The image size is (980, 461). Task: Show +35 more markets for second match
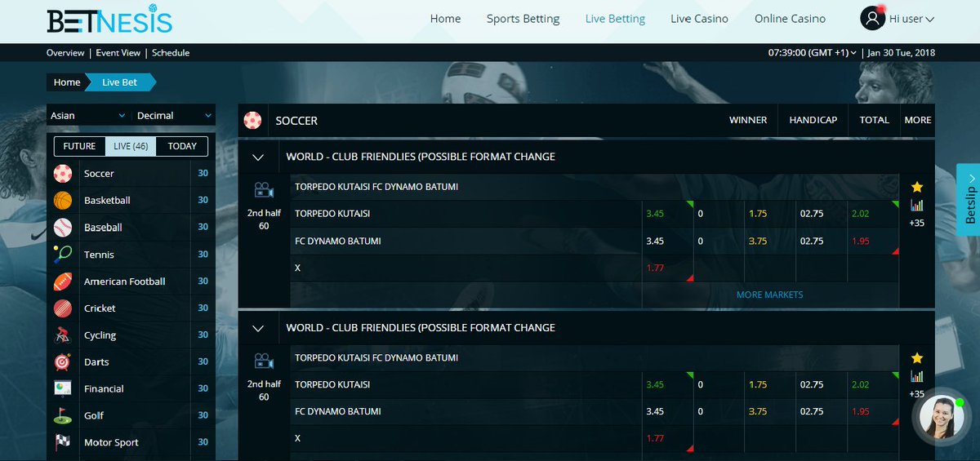917,394
